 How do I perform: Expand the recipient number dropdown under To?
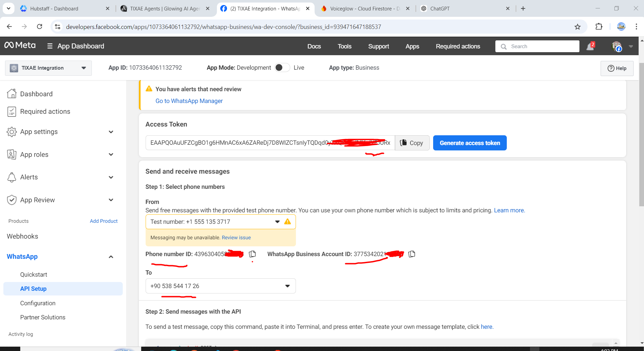click(x=288, y=286)
